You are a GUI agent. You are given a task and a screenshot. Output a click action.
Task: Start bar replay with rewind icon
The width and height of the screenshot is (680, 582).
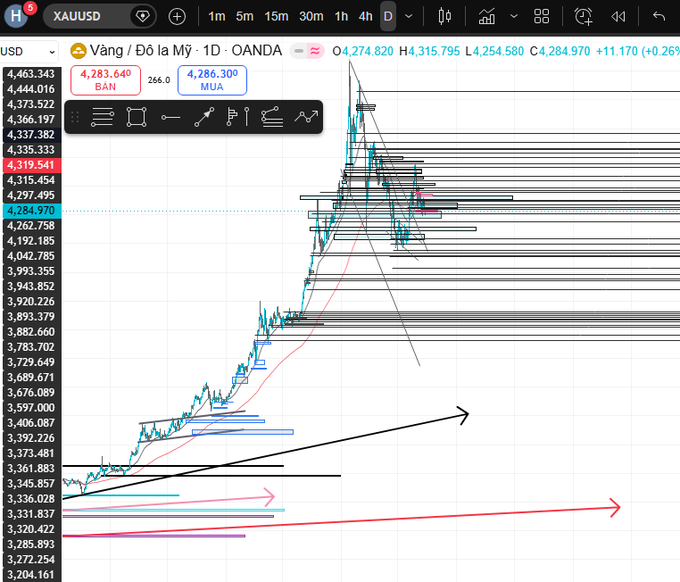[x=618, y=16]
